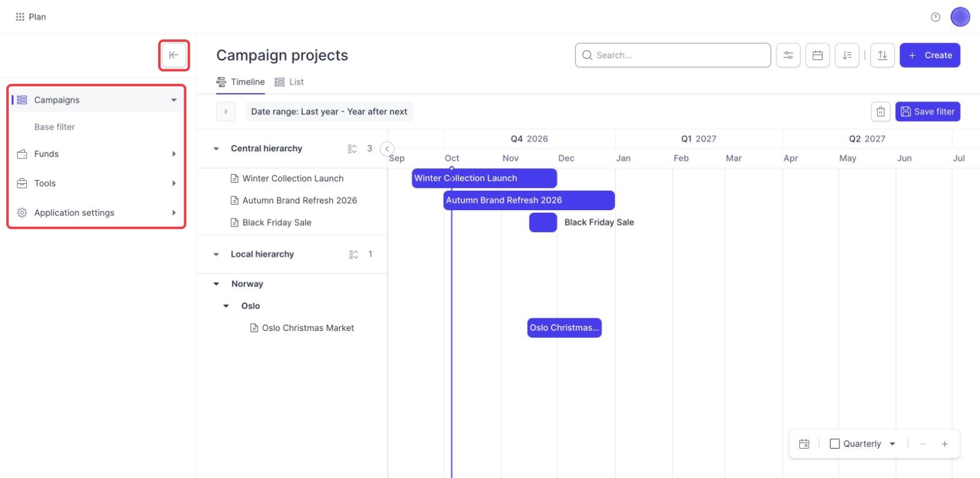Select the Autumn Brand Refresh 2026 bar
The height and width of the screenshot is (478, 980).
pos(529,200)
